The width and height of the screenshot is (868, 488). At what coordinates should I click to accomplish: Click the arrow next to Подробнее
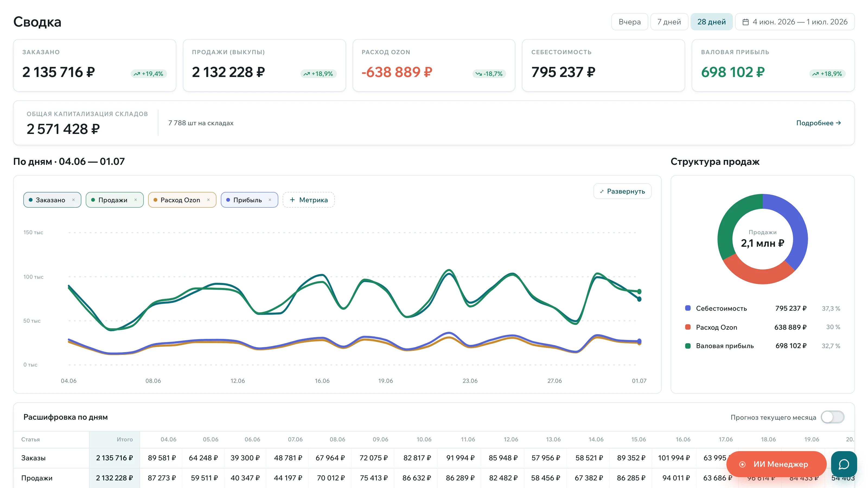click(838, 123)
